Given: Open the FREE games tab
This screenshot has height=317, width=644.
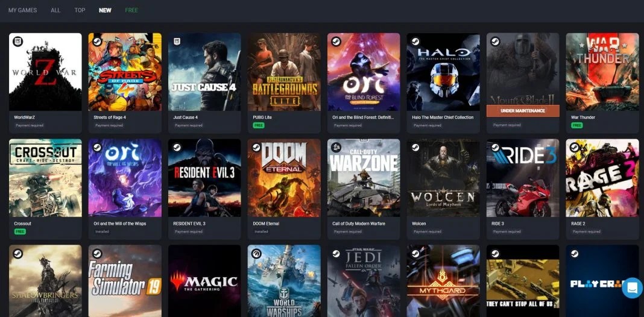Looking at the screenshot, I should pyautogui.click(x=131, y=10).
